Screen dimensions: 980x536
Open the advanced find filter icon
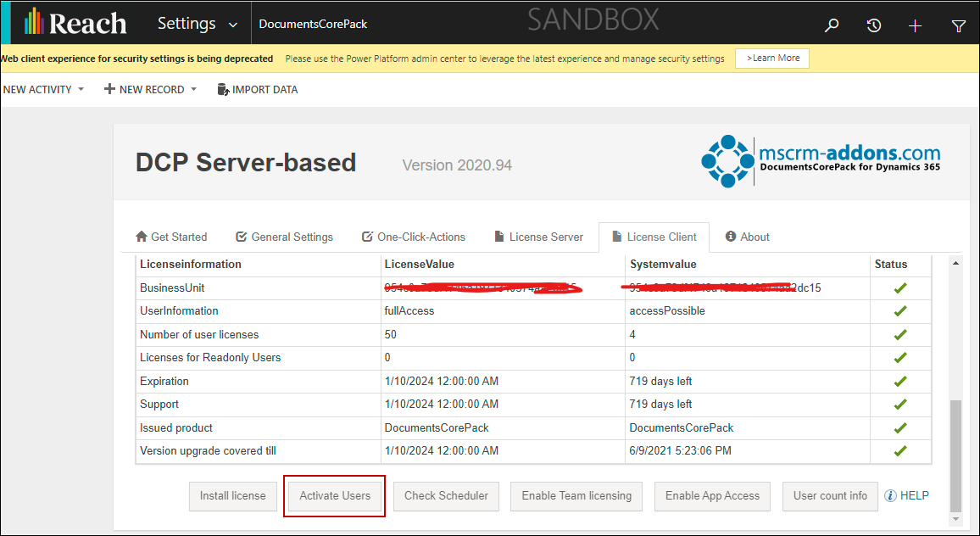point(959,25)
